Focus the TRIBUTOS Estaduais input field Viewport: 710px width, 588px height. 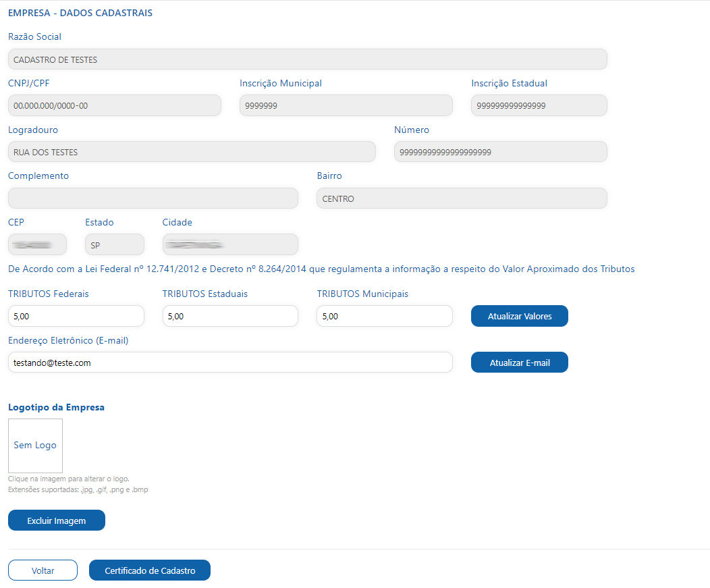click(230, 316)
